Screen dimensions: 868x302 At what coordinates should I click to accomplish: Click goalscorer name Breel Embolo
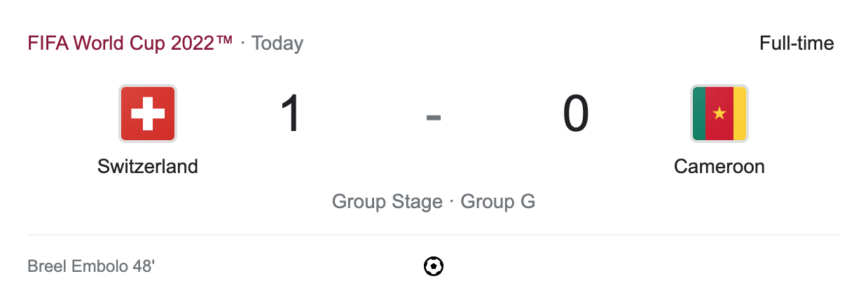pos(78,267)
